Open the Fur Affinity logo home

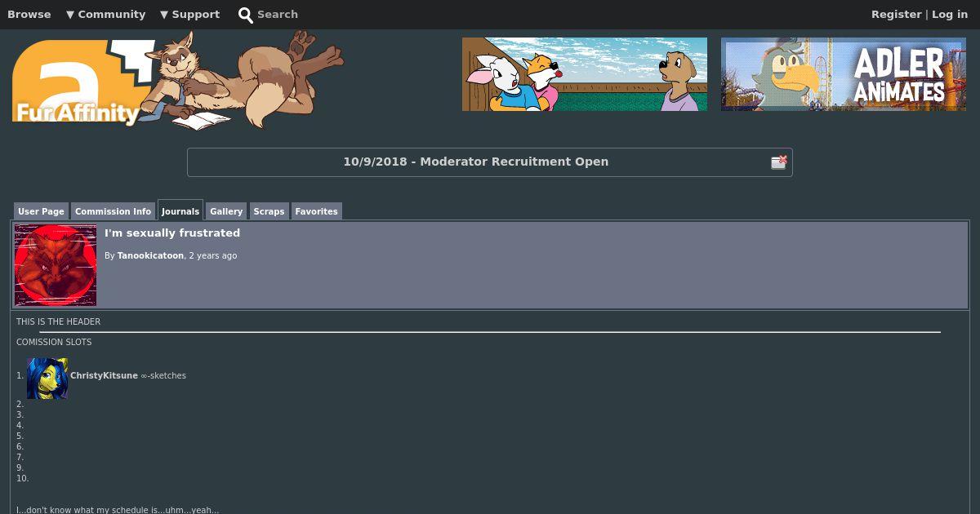[177, 80]
